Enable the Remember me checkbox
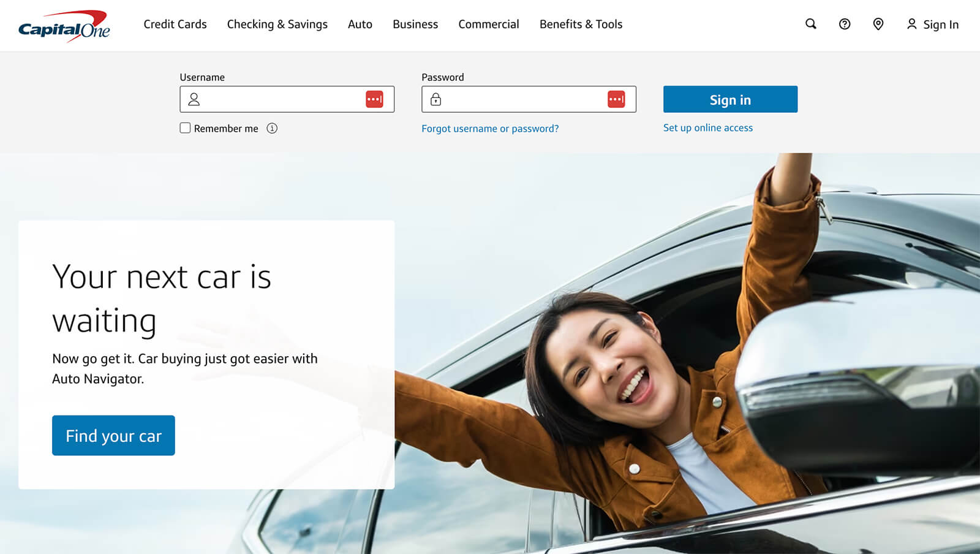This screenshot has height=554, width=980. click(x=185, y=128)
